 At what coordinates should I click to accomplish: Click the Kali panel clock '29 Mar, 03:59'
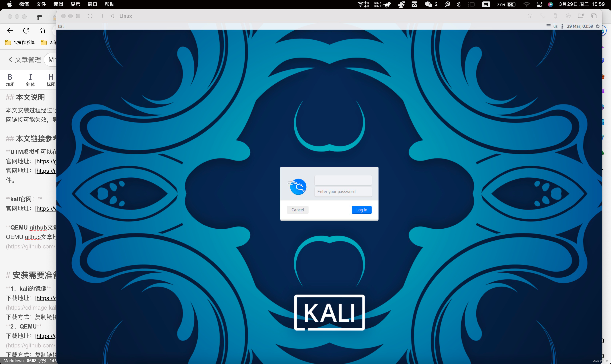point(580,26)
